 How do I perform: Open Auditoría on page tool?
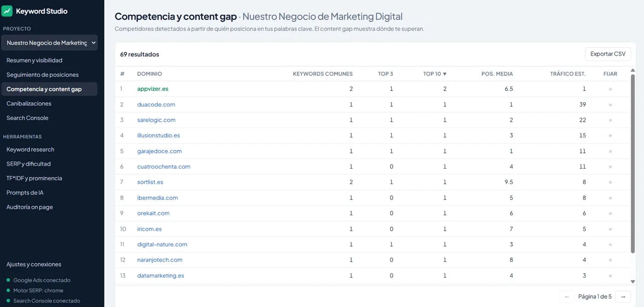coord(49,207)
